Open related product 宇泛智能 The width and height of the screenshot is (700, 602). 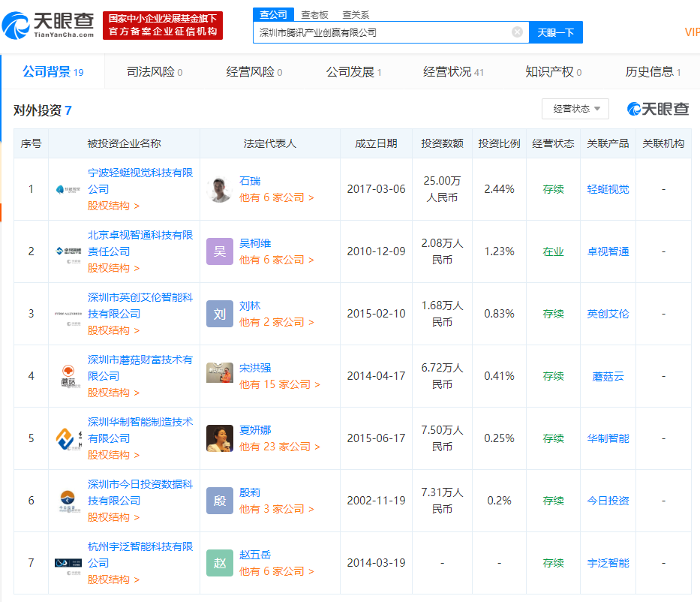pos(608,563)
